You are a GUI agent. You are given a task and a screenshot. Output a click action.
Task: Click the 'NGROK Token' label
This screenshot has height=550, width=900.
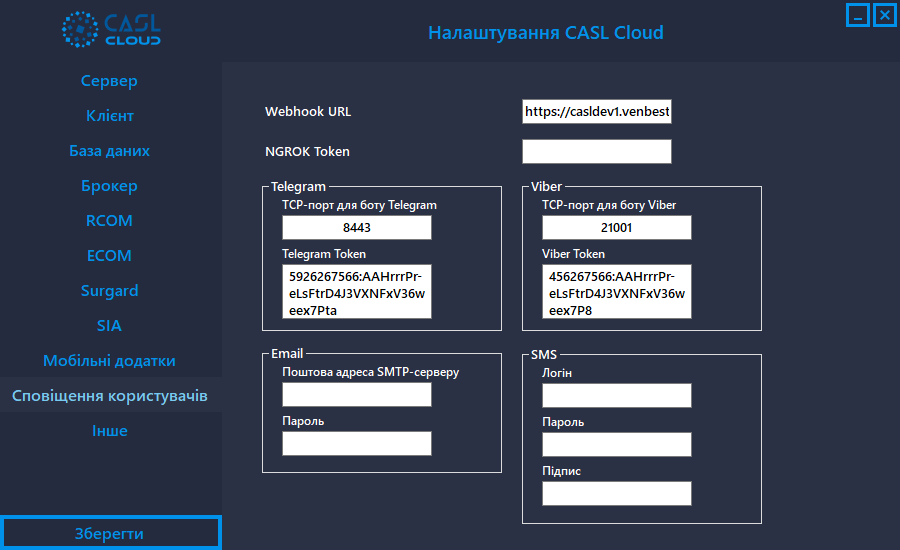click(x=307, y=152)
